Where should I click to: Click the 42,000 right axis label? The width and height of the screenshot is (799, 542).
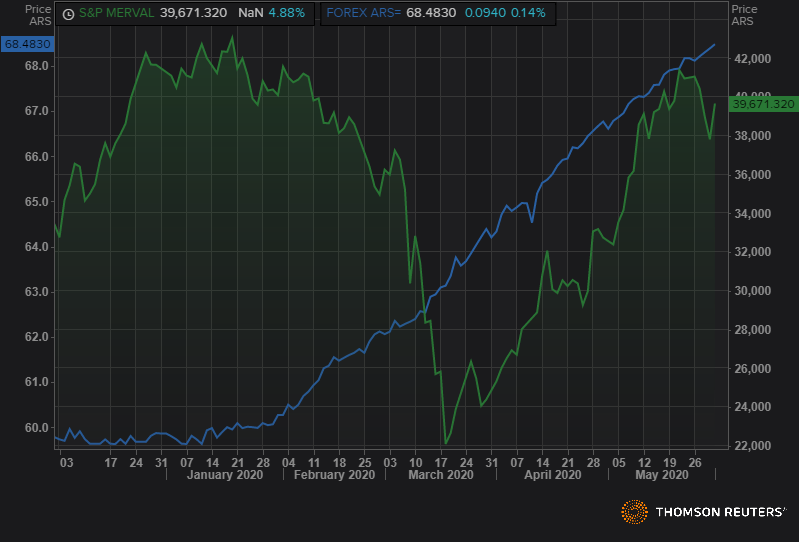click(752, 59)
